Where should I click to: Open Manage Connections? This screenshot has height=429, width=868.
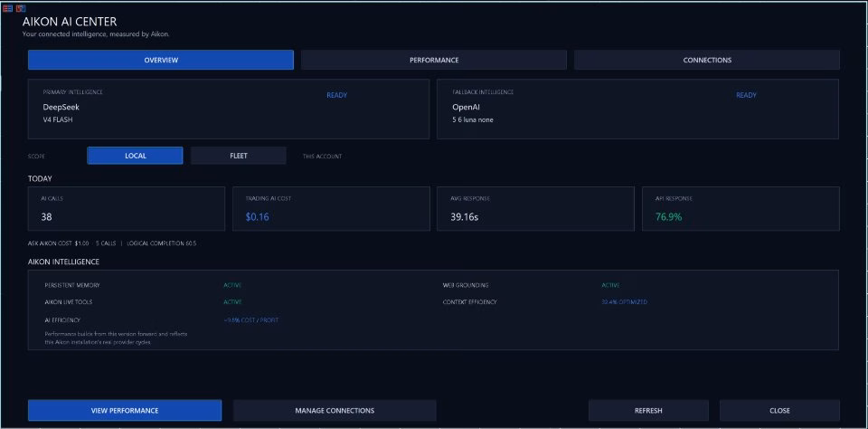pos(335,411)
